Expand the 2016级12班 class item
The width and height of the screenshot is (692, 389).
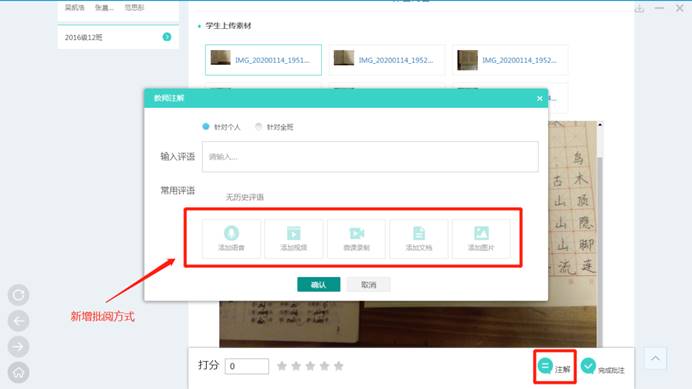pyautogui.click(x=167, y=37)
